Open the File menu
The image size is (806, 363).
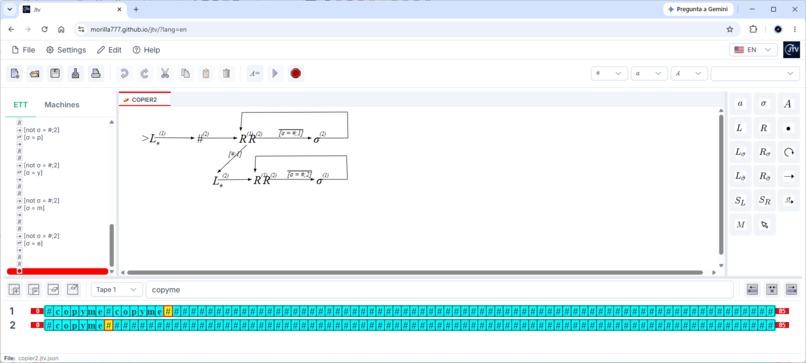(x=23, y=50)
